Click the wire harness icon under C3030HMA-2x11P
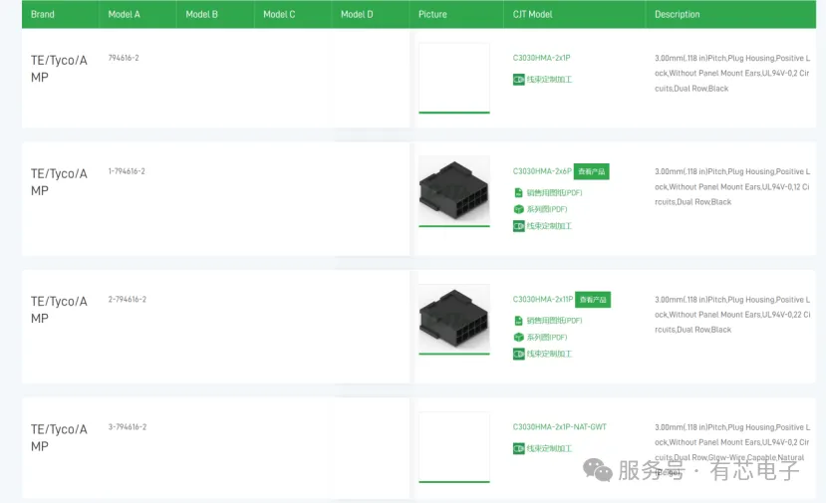827x504 pixels. (x=518, y=354)
